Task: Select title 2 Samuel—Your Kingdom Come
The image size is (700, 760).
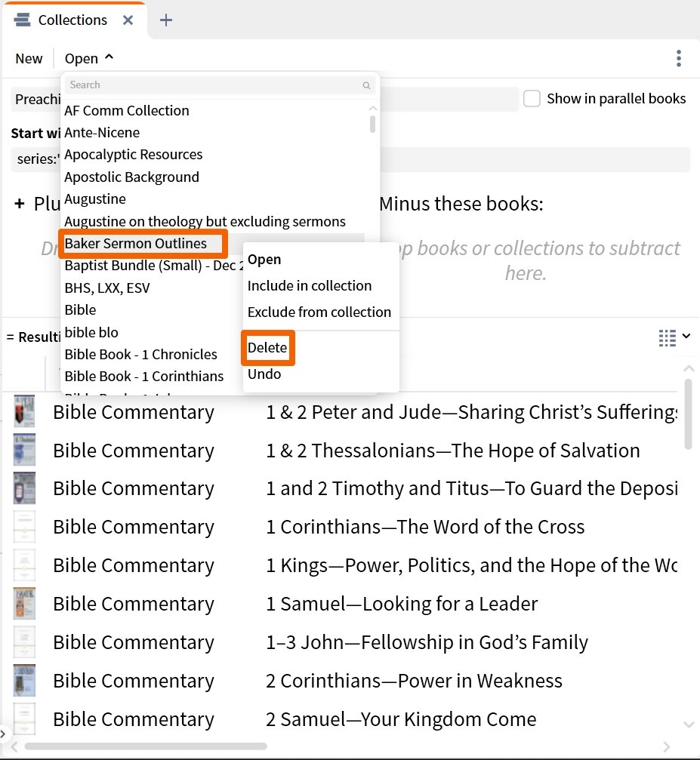Action: [x=401, y=719]
